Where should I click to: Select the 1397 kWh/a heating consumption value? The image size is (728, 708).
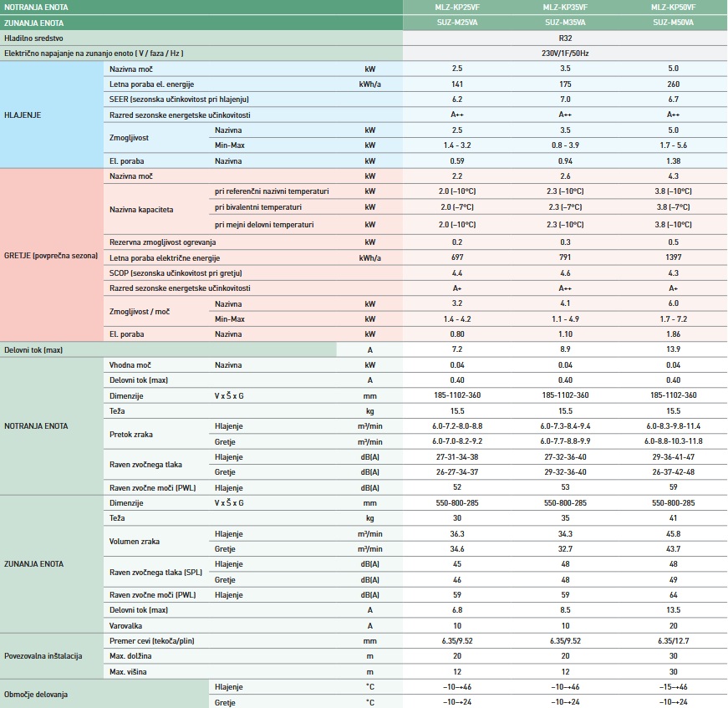(x=673, y=258)
